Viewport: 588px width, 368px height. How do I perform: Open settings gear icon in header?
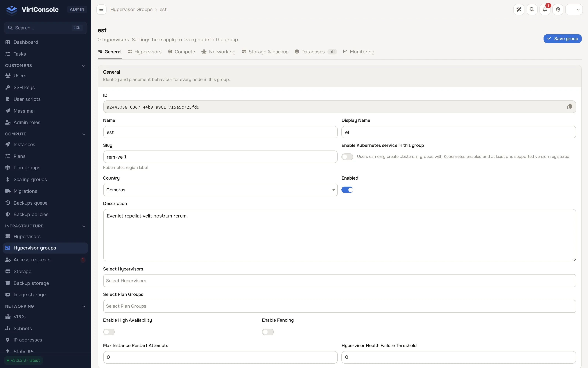[558, 10]
